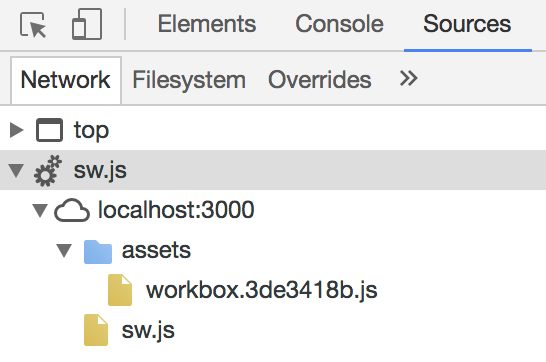This screenshot has height=362, width=546.
Task: Open workbox.3de3418b.js file name
Action: 262,290
